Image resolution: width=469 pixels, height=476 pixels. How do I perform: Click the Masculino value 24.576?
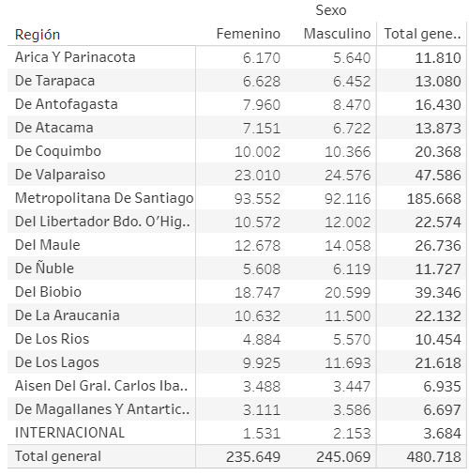click(x=348, y=176)
